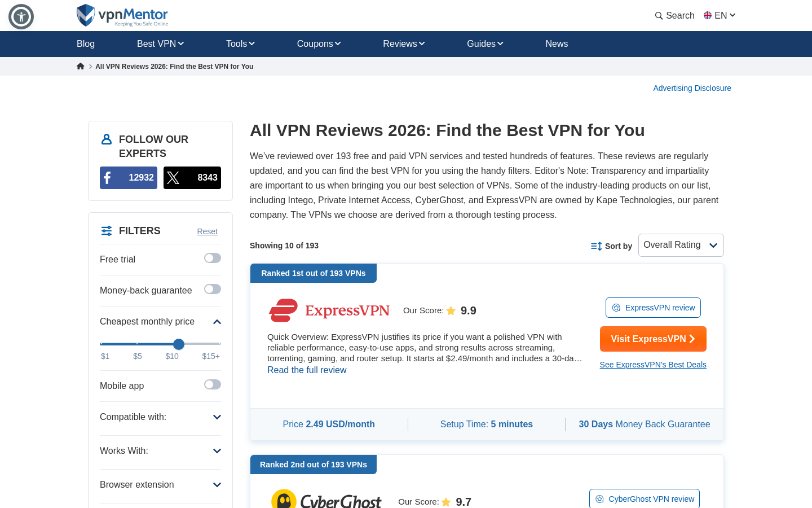The width and height of the screenshot is (812, 508).
Task: Expand the Browser extension filter
Action: pos(217,485)
